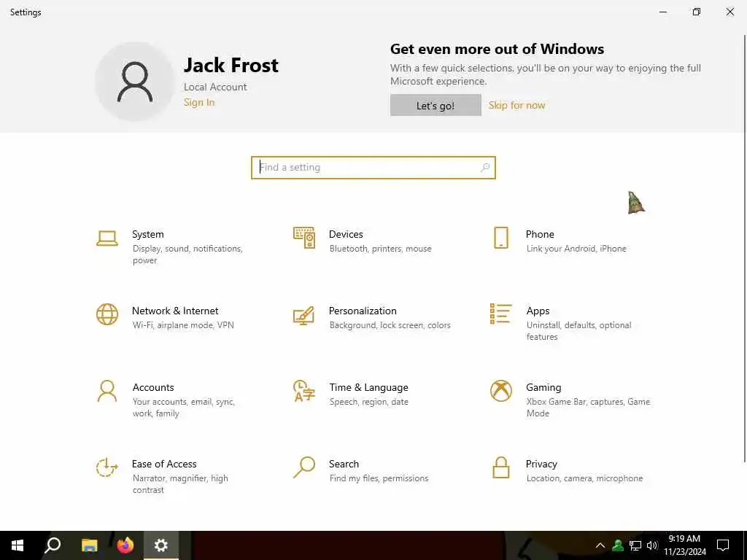This screenshot has width=747, height=560.
Task: Click 'Find my files, permissions' description
Action: 379,478
